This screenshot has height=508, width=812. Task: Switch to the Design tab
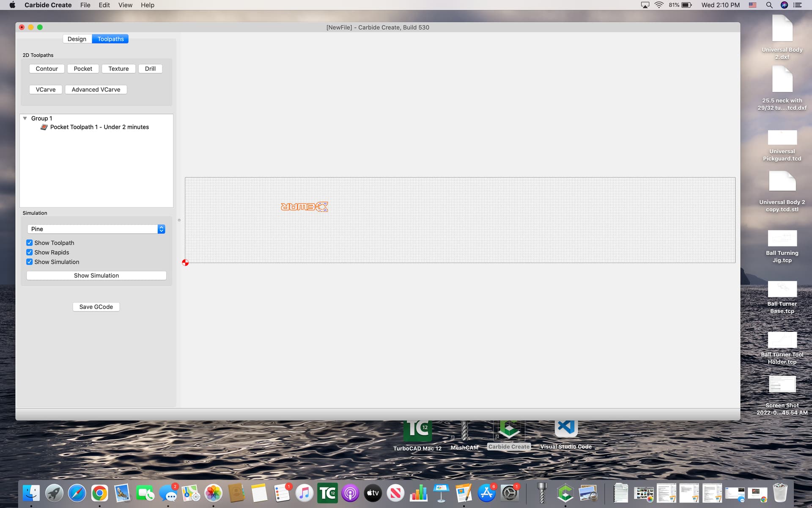coord(77,39)
